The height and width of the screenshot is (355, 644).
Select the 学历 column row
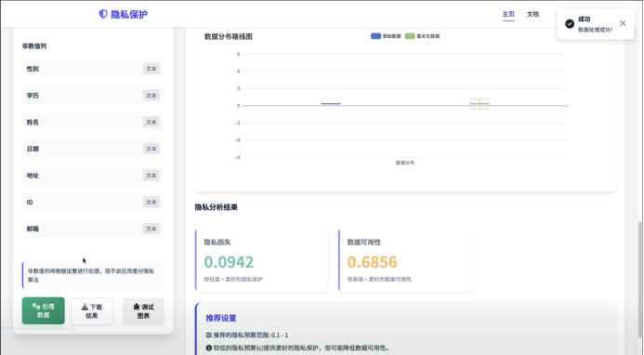(x=93, y=96)
